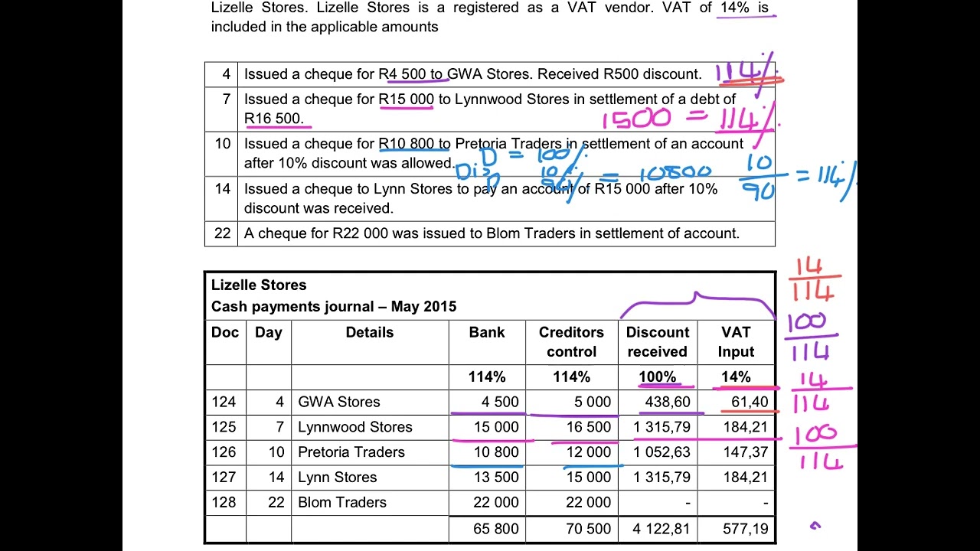Click VAT input value 147,37
The image size is (980, 551).
pyautogui.click(x=746, y=452)
